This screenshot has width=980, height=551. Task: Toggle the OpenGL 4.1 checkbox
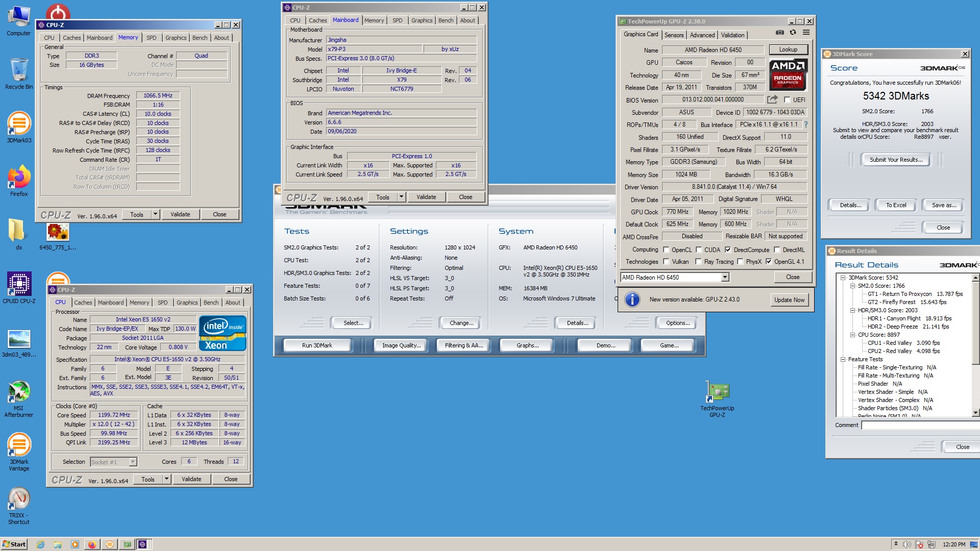pyautogui.click(x=769, y=262)
